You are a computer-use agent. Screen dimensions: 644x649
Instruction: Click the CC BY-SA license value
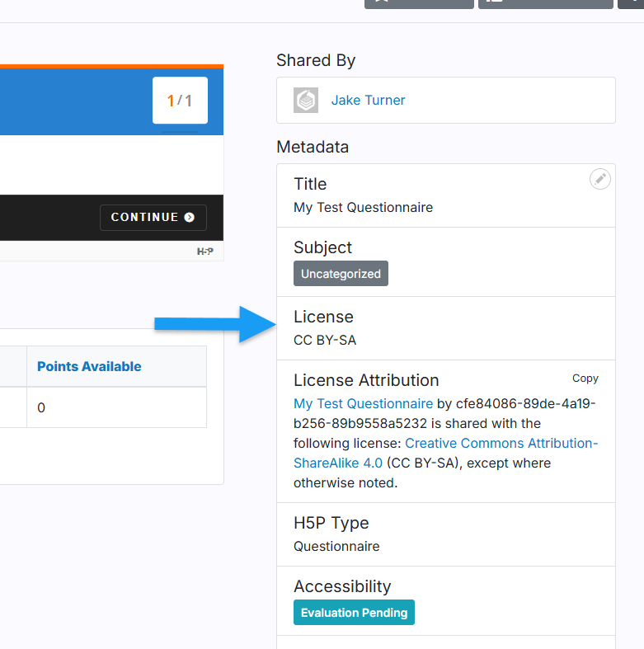(x=325, y=341)
